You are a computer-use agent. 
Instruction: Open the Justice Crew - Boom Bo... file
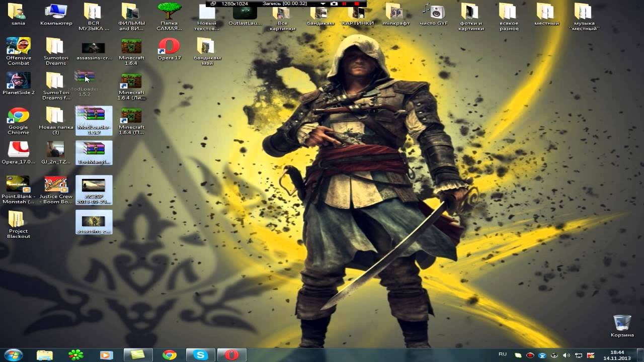click(56, 190)
